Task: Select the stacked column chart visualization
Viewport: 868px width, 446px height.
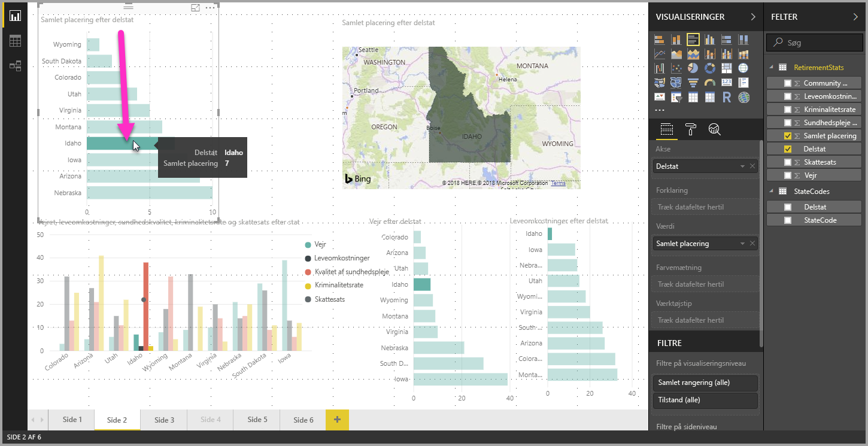Action: pos(676,40)
